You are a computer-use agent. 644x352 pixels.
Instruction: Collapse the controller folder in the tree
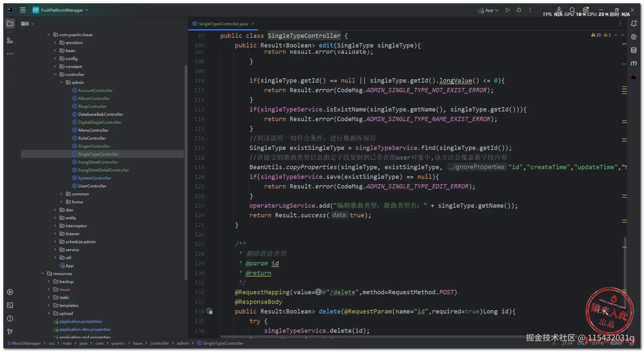click(x=55, y=75)
